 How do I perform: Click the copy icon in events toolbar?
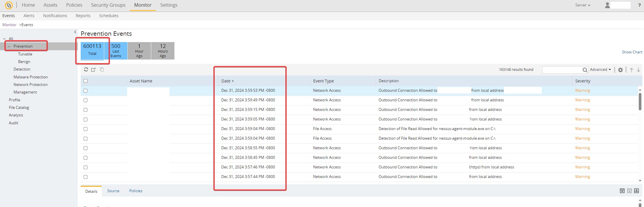[x=102, y=70]
